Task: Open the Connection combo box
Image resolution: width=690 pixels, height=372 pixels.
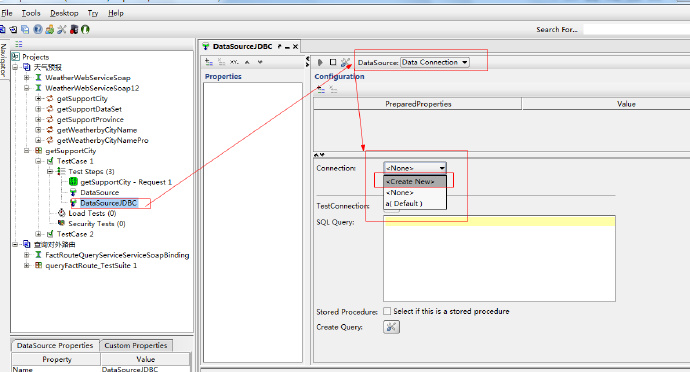Action: [415, 168]
